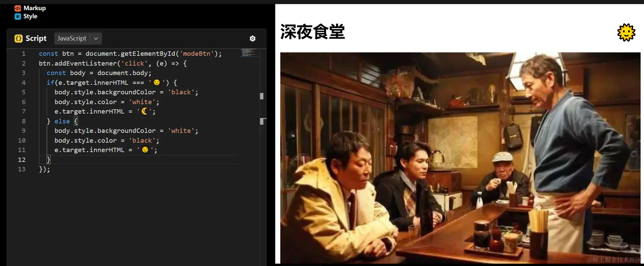
Task: Select the Script panel title
Action: tap(36, 39)
